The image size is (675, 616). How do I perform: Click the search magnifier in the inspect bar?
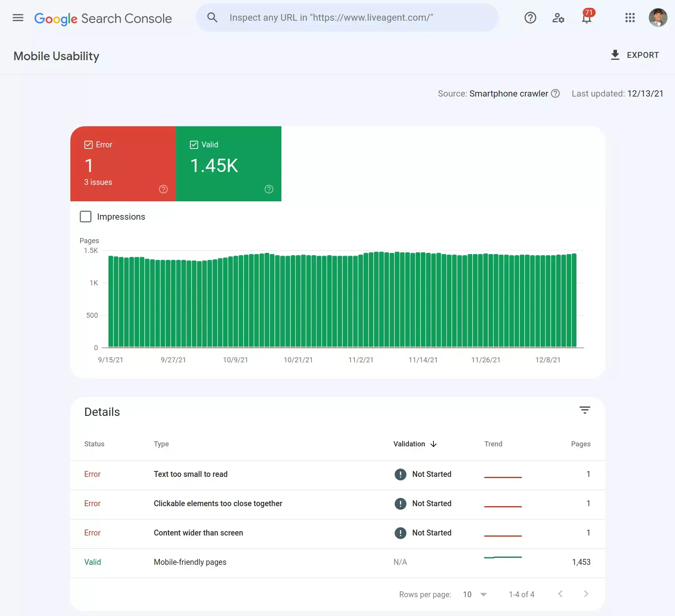click(x=212, y=17)
